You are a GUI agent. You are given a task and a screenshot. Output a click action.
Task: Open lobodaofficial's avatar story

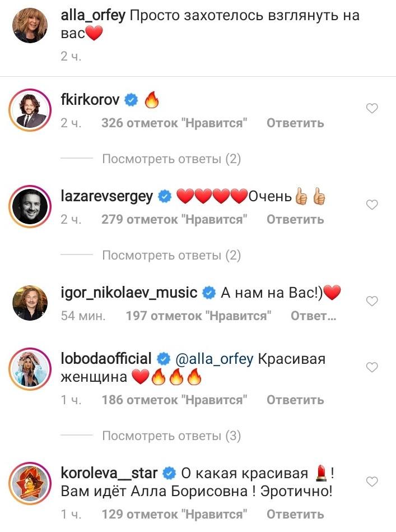point(30,369)
